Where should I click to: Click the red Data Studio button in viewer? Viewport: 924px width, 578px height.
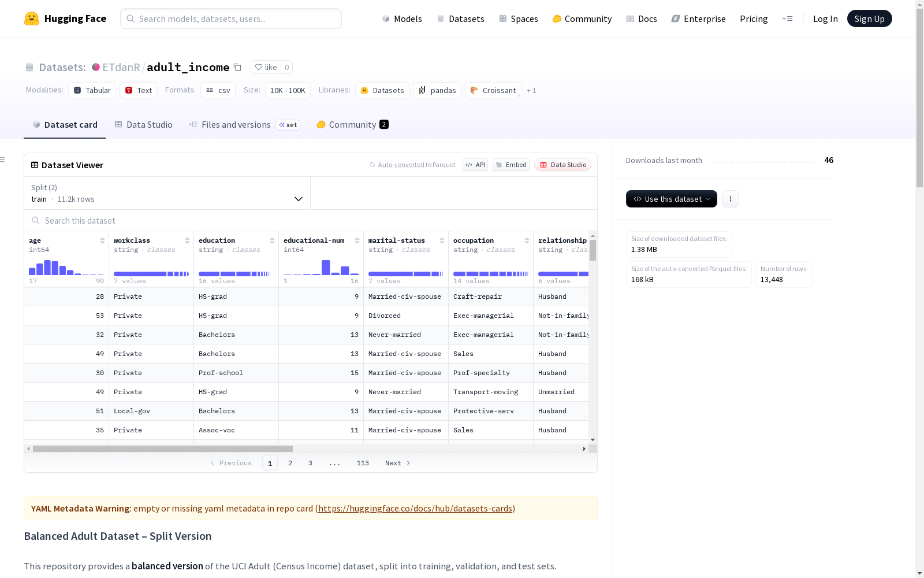pyautogui.click(x=562, y=165)
